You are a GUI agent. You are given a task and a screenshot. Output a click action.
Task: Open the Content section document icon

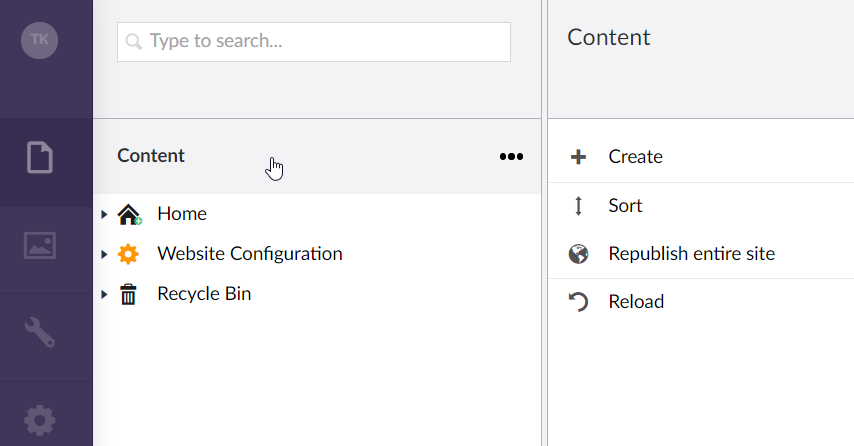(40, 157)
